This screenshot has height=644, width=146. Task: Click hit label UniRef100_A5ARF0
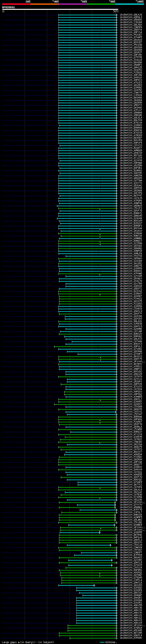pos(131,65)
